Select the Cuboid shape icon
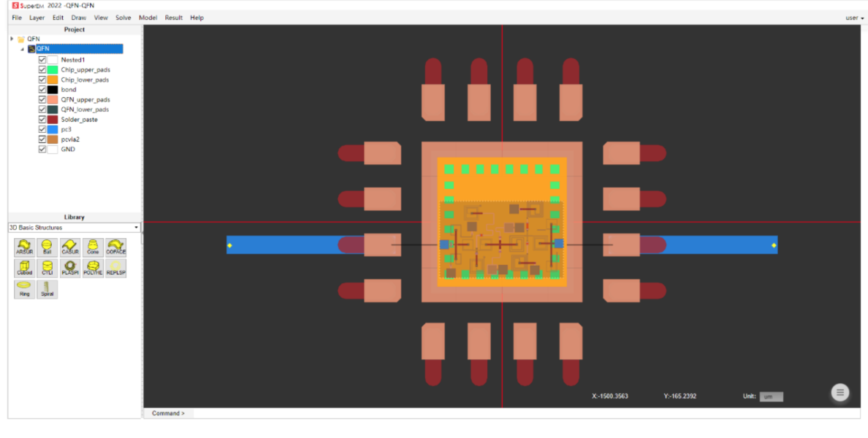868x438 pixels. pos(24,268)
